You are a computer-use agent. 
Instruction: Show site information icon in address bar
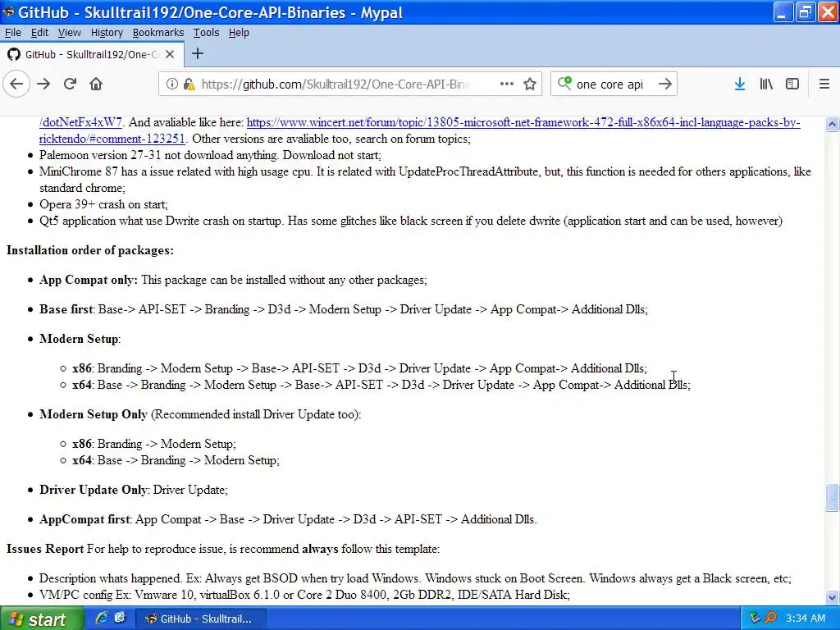(171, 84)
